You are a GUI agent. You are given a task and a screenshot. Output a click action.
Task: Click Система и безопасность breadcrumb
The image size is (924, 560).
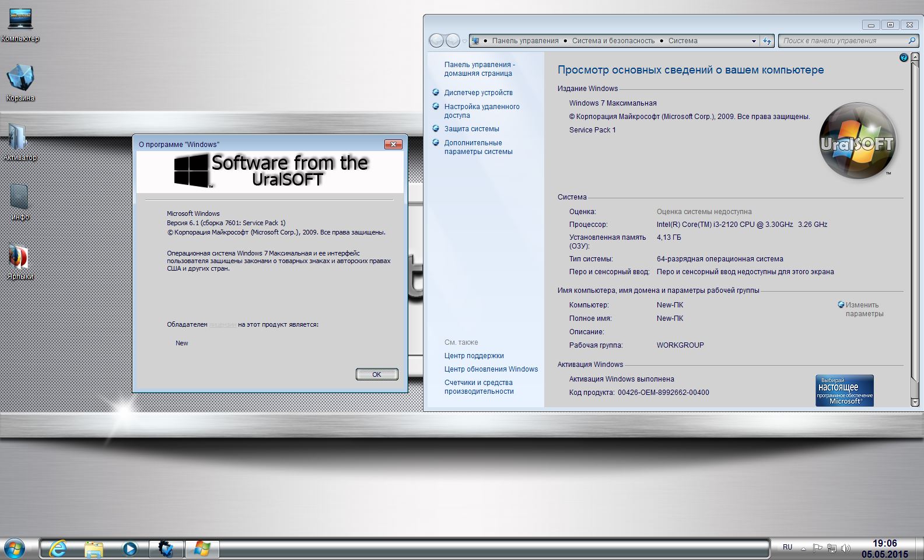click(613, 41)
